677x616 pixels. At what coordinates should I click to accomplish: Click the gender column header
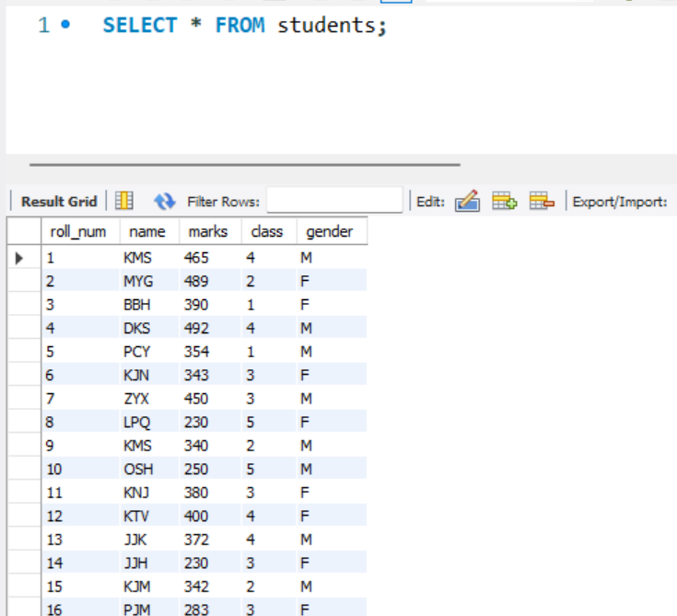tap(329, 231)
